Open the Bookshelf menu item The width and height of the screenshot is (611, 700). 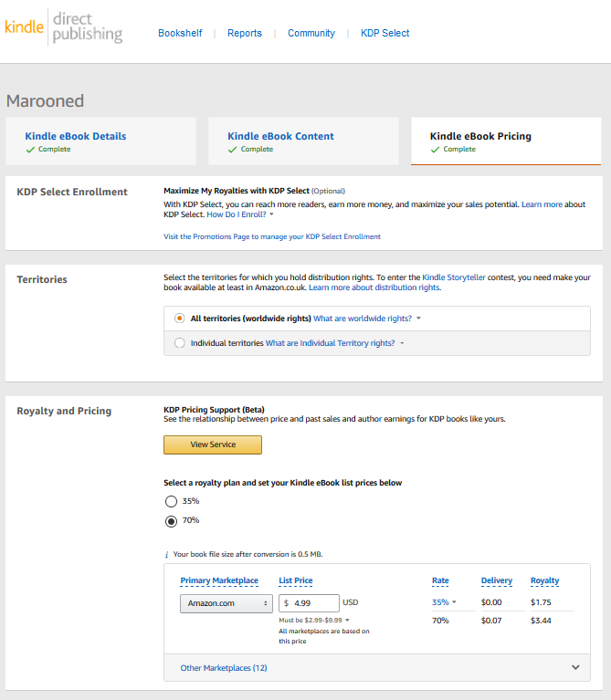coord(179,33)
